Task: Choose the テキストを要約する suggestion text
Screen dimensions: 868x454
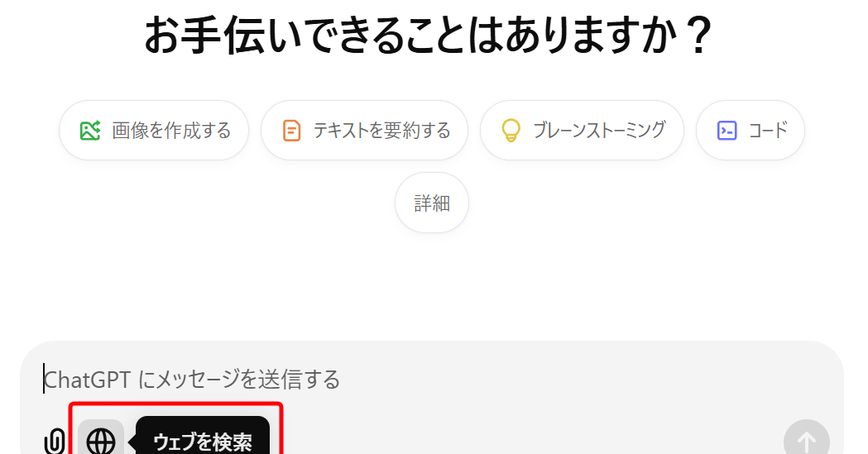Action: [x=382, y=131]
